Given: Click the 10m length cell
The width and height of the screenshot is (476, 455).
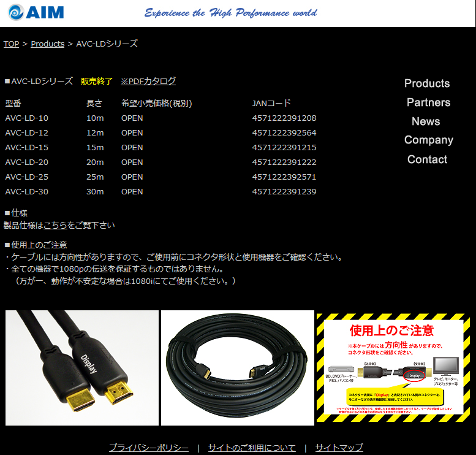Looking at the screenshot, I should tap(95, 118).
